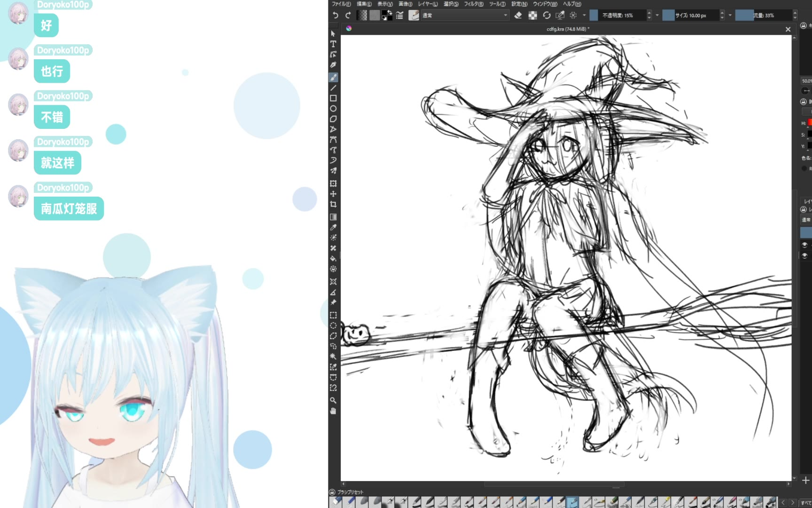
Task: Choose the Ellipse shape tool
Action: [333, 109]
